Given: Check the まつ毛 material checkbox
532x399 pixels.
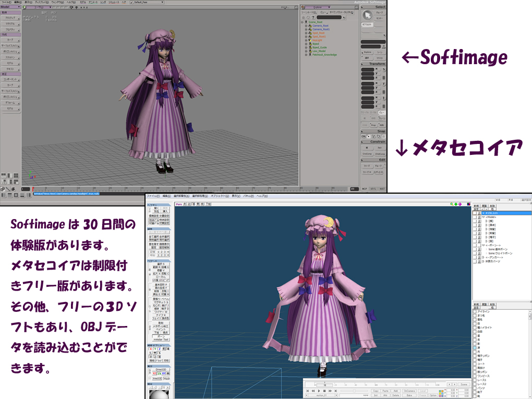Looking at the screenshot, I should pos(475,316).
